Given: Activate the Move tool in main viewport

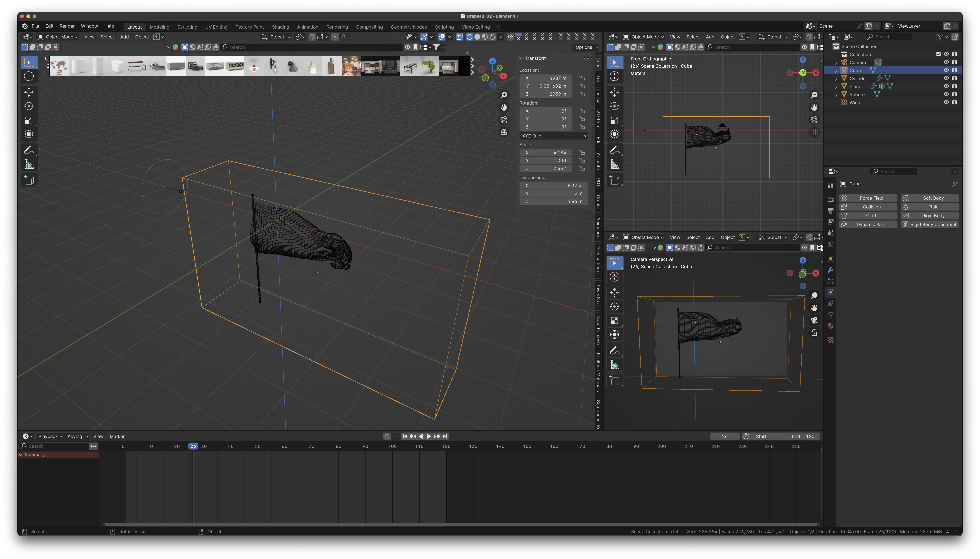Looking at the screenshot, I should click(x=29, y=92).
